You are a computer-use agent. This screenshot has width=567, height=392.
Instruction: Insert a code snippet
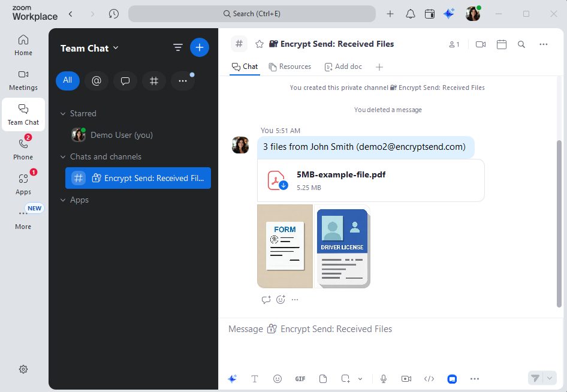429,379
